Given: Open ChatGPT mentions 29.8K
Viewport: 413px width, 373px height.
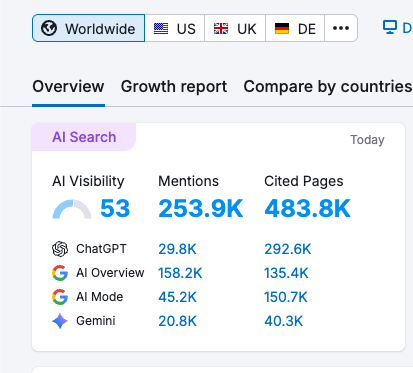Looking at the screenshot, I should (x=177, y=249).
